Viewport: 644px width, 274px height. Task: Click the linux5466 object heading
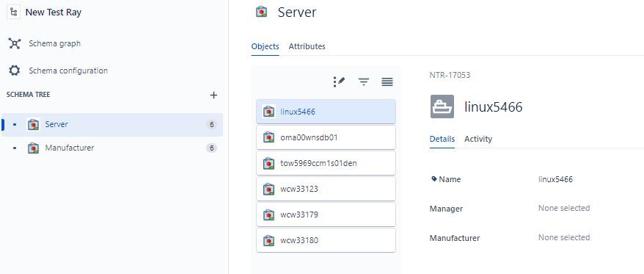pyautogui.click(x=493, y=107)
